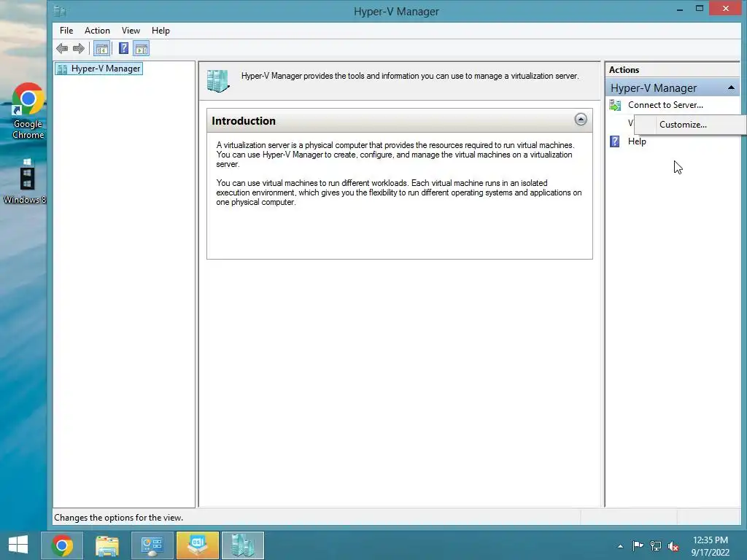Open the Windows Start button
The image size is (747, 560).
pos(18,545)
